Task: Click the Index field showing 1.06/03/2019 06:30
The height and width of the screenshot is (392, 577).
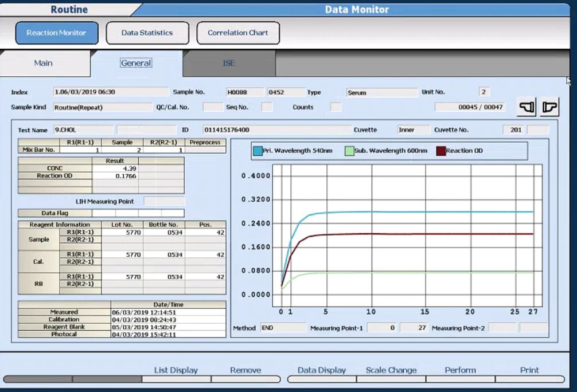Action: point(110,92)
